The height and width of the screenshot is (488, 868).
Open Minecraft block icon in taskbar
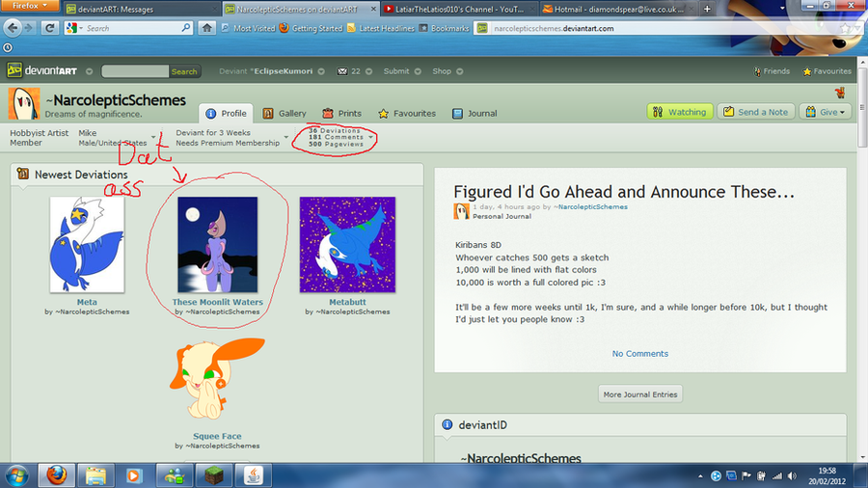(214, 475)
